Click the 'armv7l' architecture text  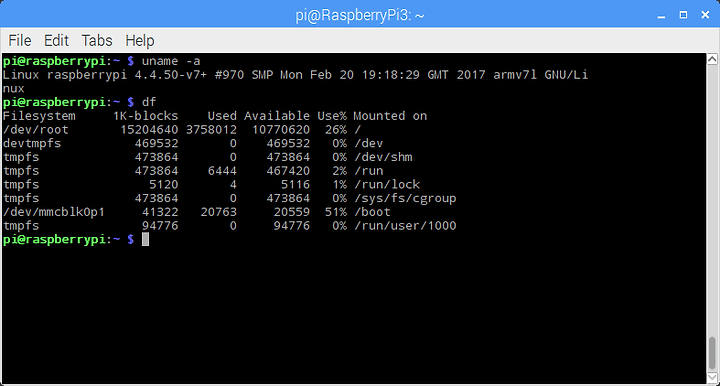tap(515, 75)
